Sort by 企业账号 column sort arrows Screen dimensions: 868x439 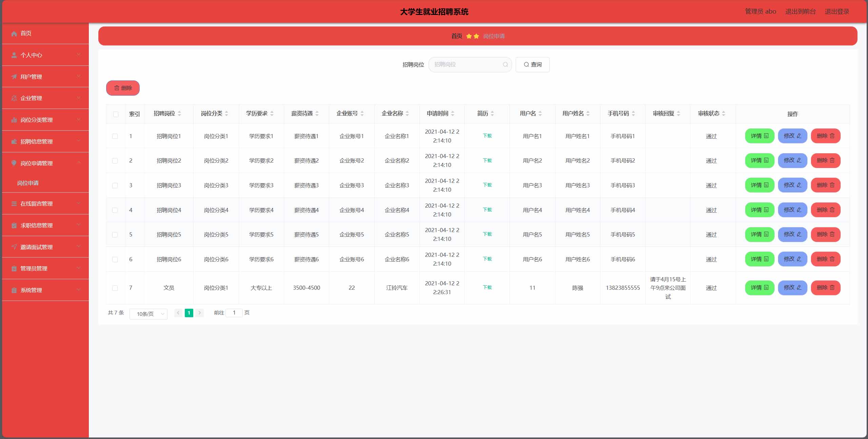pyautogui.click(x=362, y=114)
